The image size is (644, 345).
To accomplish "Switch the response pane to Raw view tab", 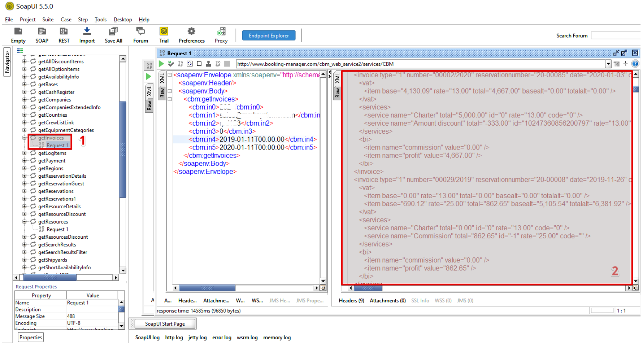I will 337,92.
